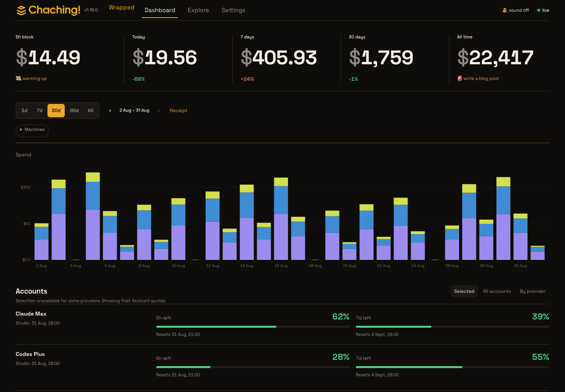
Task: Click the 2 Aug axis label
Action: click(41, 266)
